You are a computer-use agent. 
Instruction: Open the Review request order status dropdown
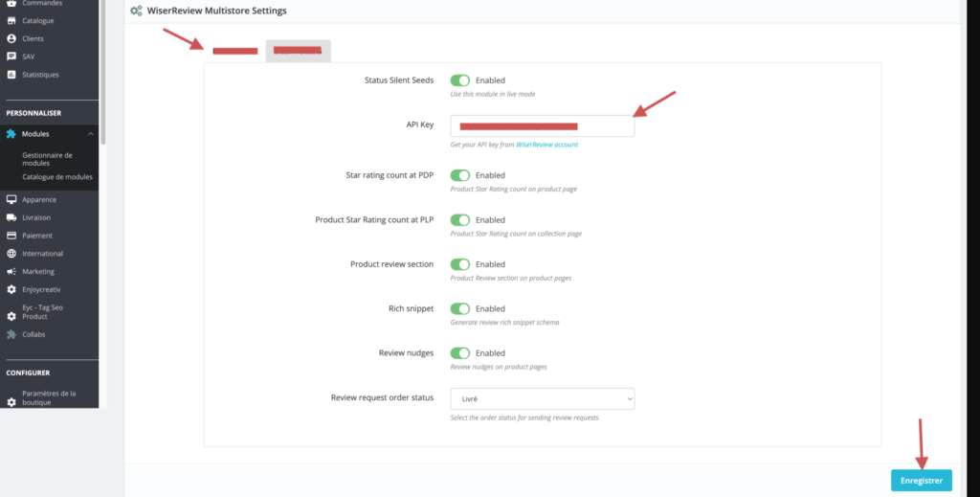point(542,398)
